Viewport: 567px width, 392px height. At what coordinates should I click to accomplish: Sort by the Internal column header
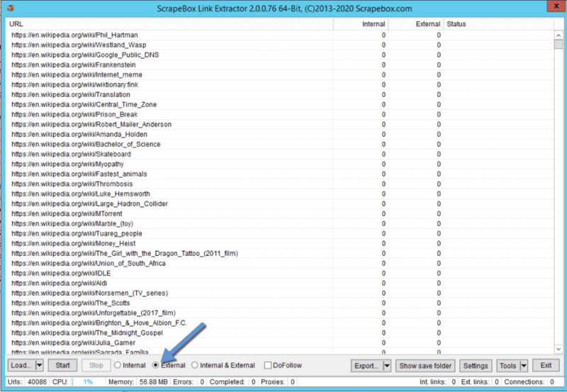pyautogui.click(x=361, y=24)
